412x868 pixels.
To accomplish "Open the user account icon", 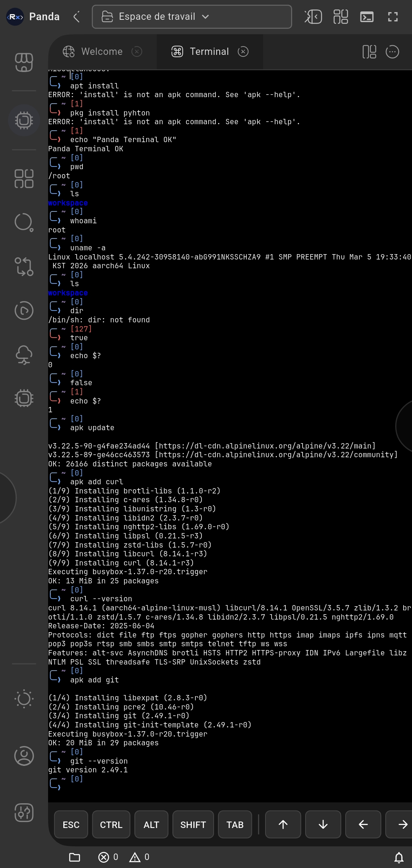I will (24, 756).
